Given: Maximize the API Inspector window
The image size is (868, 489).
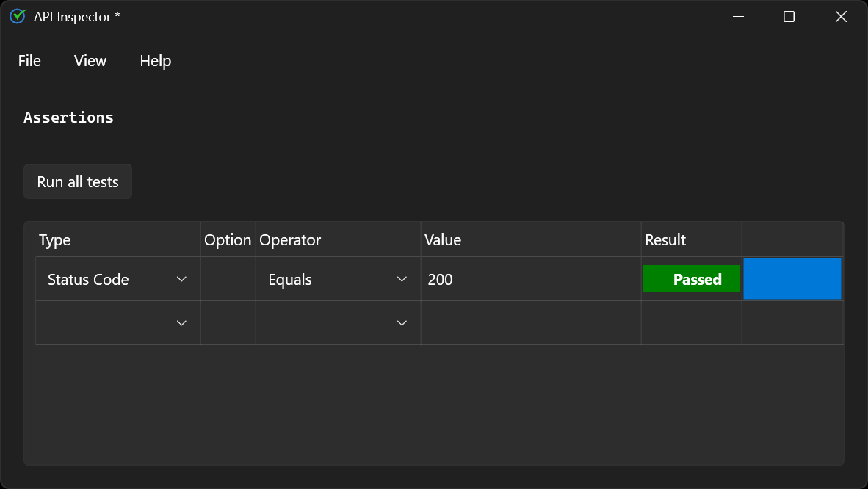Looking at the screenshot, I should coord(789,17).
